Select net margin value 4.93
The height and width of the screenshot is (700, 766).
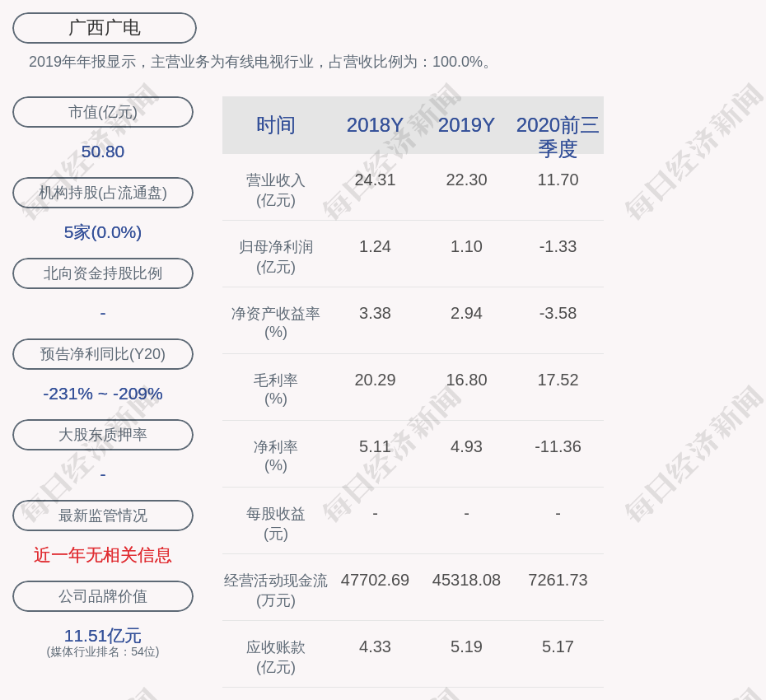pos(466,446)
